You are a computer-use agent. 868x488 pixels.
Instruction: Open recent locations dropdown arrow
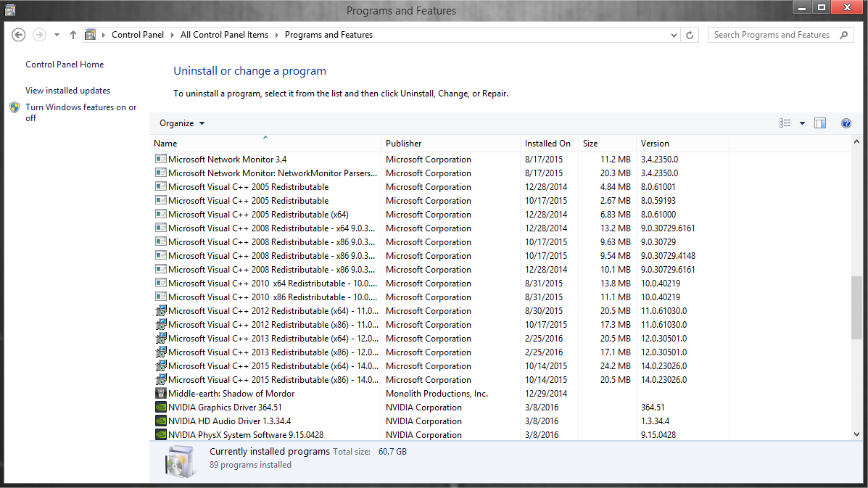pos(57,35)
